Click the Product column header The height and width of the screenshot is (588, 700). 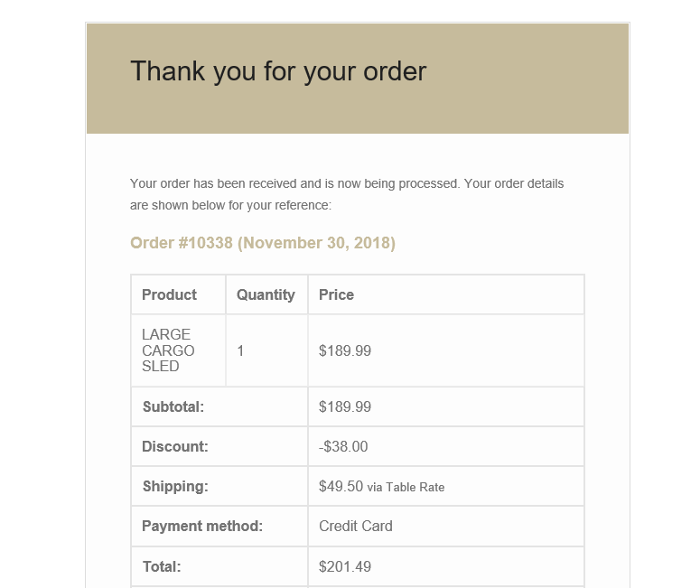pyautogui.click(x=169, y=294)
